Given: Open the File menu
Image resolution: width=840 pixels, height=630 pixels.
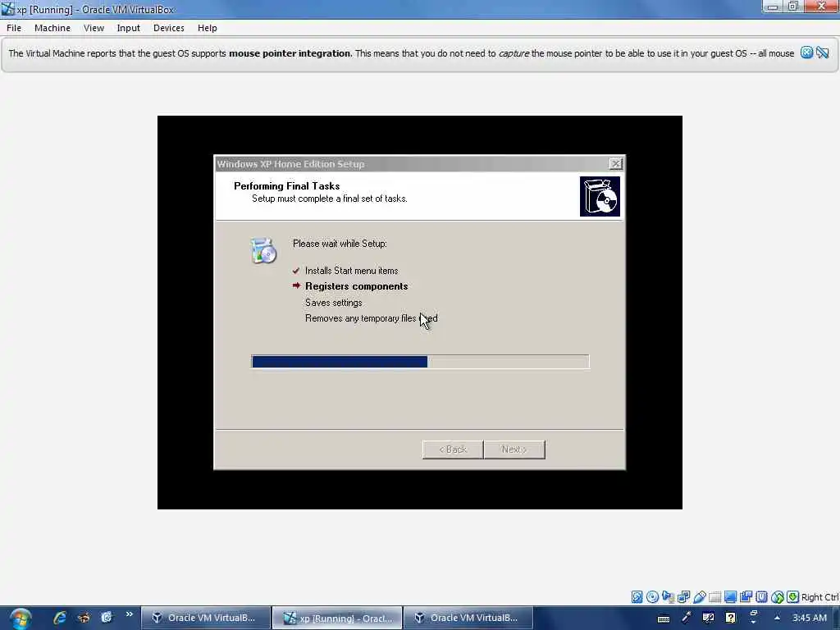Looking at the screenshot, I should tap(14, 28).
